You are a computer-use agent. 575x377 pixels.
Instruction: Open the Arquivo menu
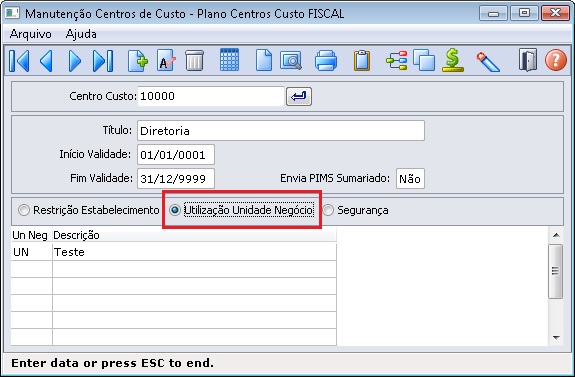click(31, 34)
